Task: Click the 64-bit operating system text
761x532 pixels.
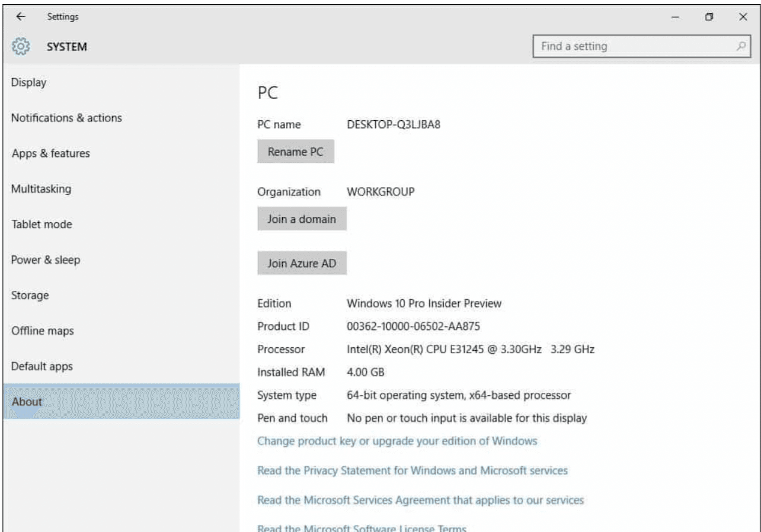Action: pos(459,395)
